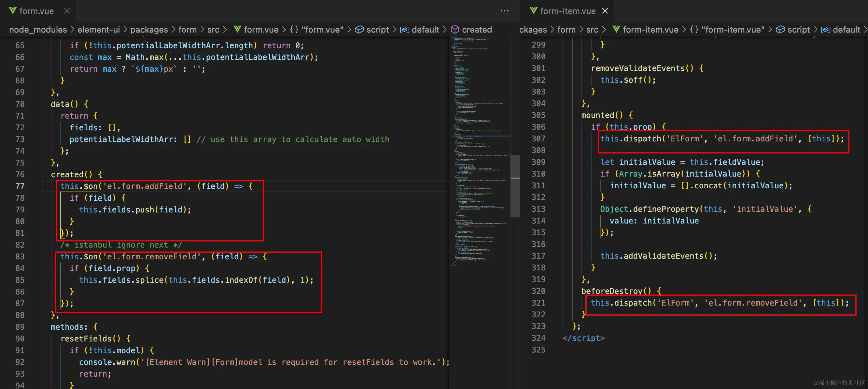868x389 pixels.
Task: Close the form.vue tab
Action: point(67,11)
